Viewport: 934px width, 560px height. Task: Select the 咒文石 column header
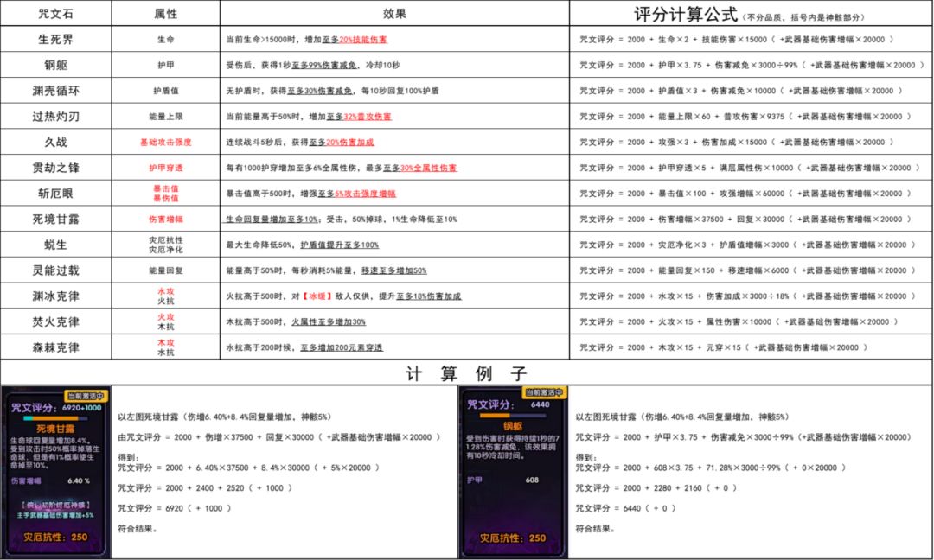(56, 13)
